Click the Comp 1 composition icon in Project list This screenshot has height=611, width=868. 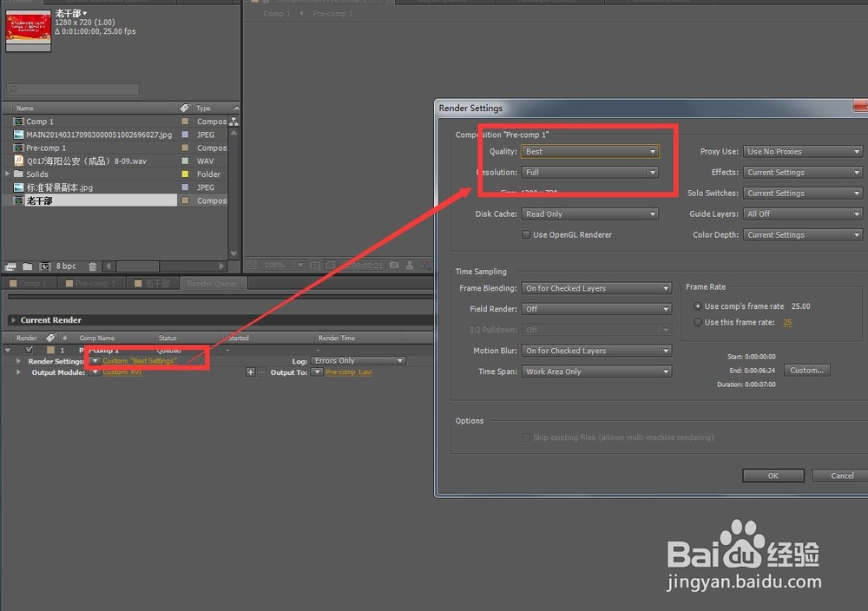point(19,122)
